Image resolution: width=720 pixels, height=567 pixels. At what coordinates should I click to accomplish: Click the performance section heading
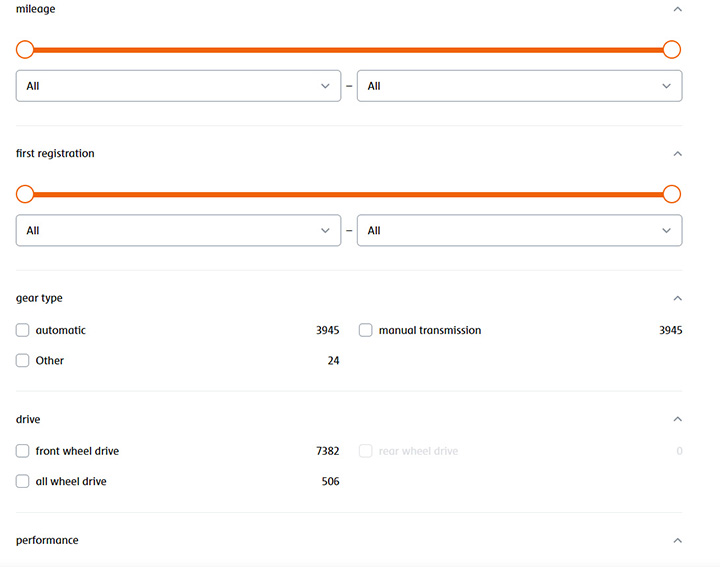(x=47, y=540)
